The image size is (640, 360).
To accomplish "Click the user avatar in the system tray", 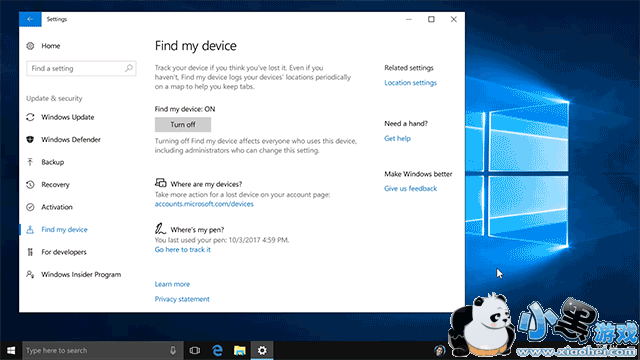I will 440,350.
